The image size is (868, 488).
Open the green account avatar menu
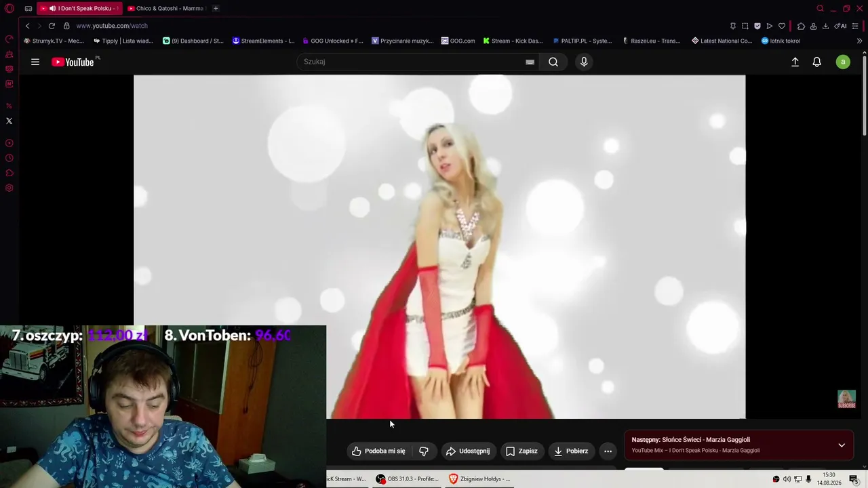click(843, 62)
